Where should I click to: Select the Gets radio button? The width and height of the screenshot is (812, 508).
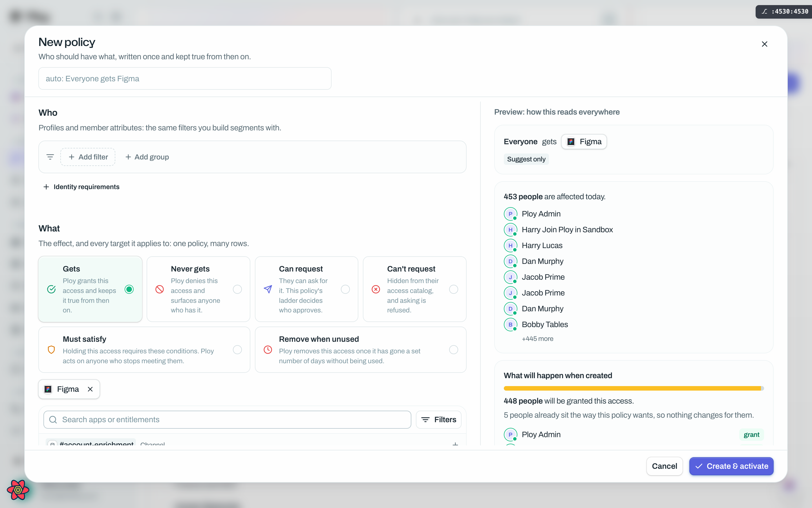tap(129, 289)
